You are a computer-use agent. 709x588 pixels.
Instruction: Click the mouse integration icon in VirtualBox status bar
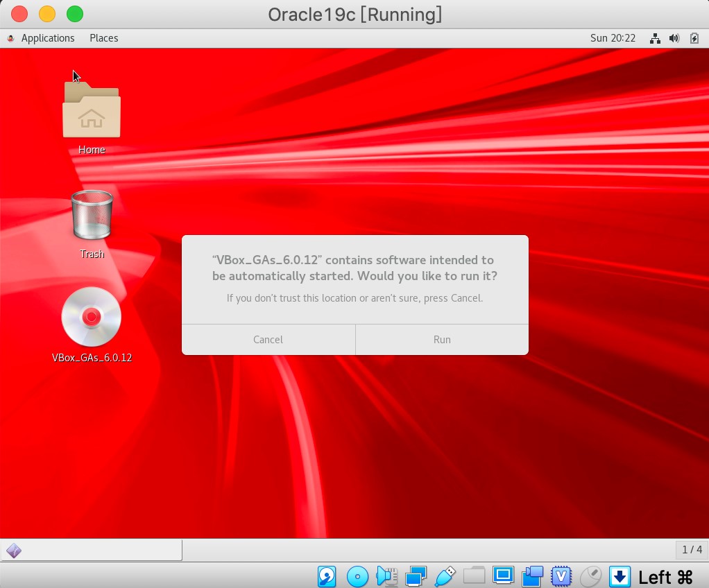coord(590,577)
